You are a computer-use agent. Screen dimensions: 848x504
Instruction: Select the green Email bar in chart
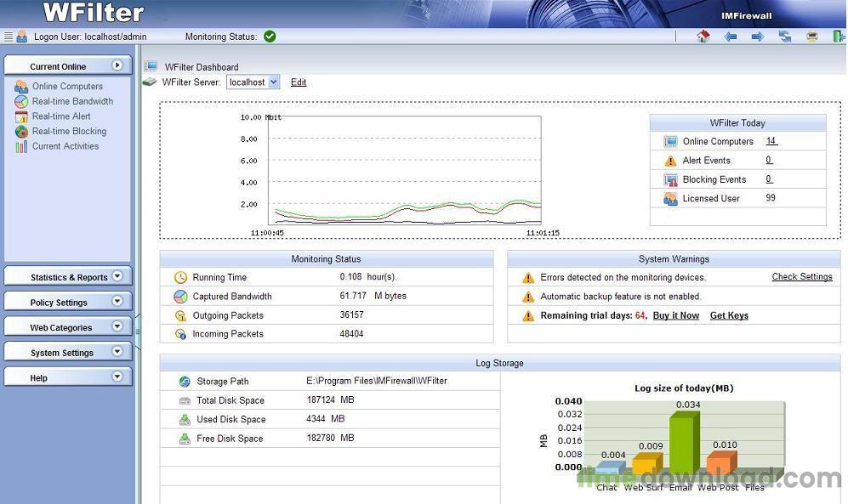pos(684,443)
